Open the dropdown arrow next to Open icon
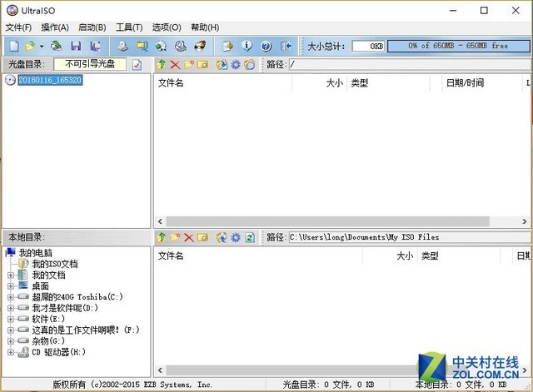Image resolution: width=533 pixels, height=392 pixels. click(42, 47)
